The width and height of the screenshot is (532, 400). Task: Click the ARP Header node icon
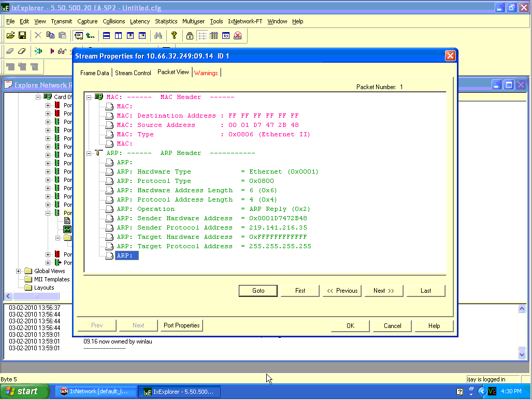tap(99, 153)
